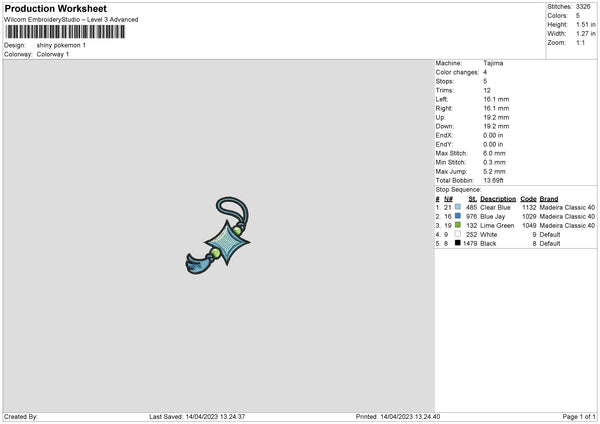Select the Production Worksheet title text
This screenshot has width=600, height=424.
click(55, 8)
